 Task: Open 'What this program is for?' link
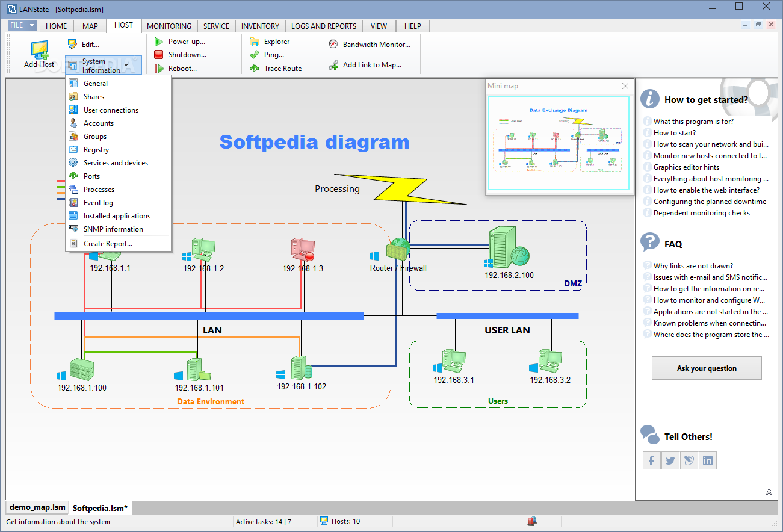tap(693, 121)
